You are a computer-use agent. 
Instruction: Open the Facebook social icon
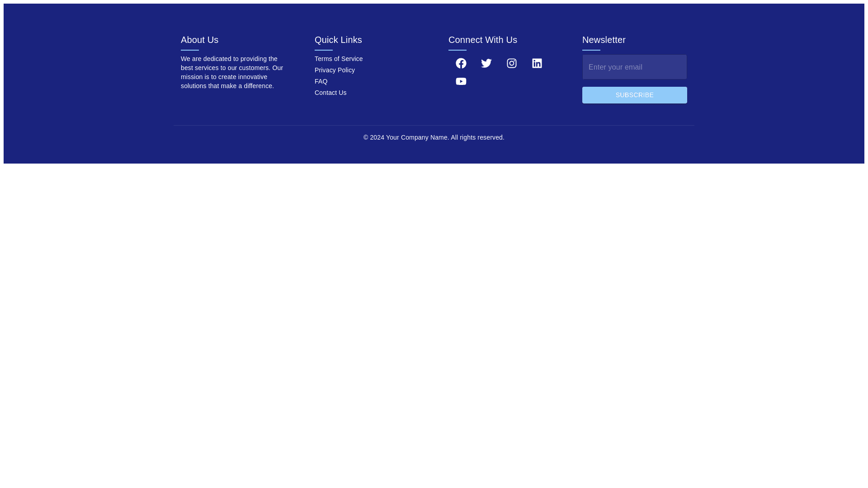pyautogui.click(x=461, y=63)
